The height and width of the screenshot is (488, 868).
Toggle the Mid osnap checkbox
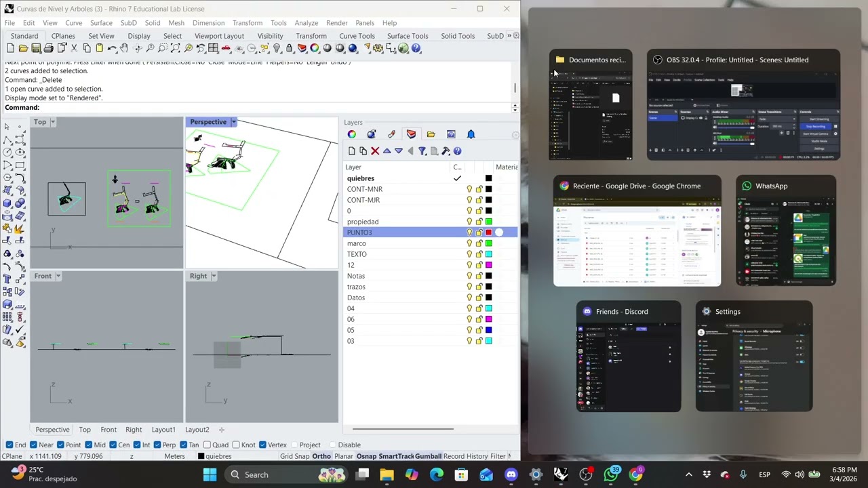[x=88, y=445]
